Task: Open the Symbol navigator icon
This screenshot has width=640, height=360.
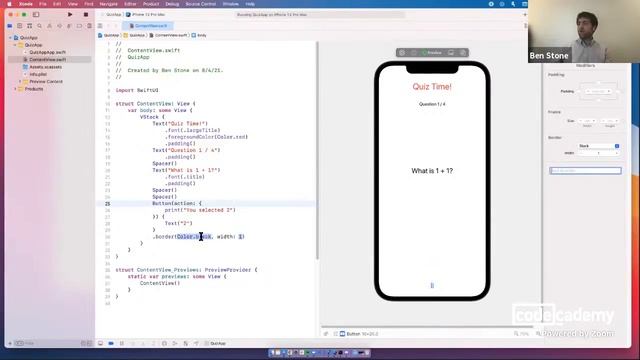Action: [29, 26]
